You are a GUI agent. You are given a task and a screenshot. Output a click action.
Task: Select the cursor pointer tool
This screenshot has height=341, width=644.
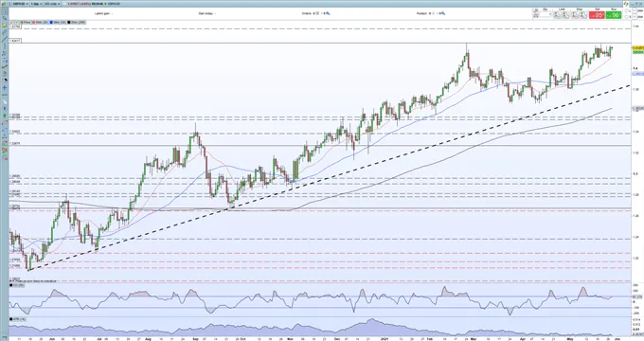[5, 11]
